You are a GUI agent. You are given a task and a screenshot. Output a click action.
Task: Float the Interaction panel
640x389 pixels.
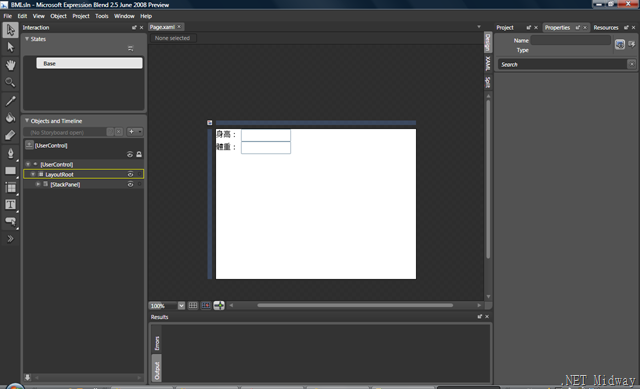(134, 27)
